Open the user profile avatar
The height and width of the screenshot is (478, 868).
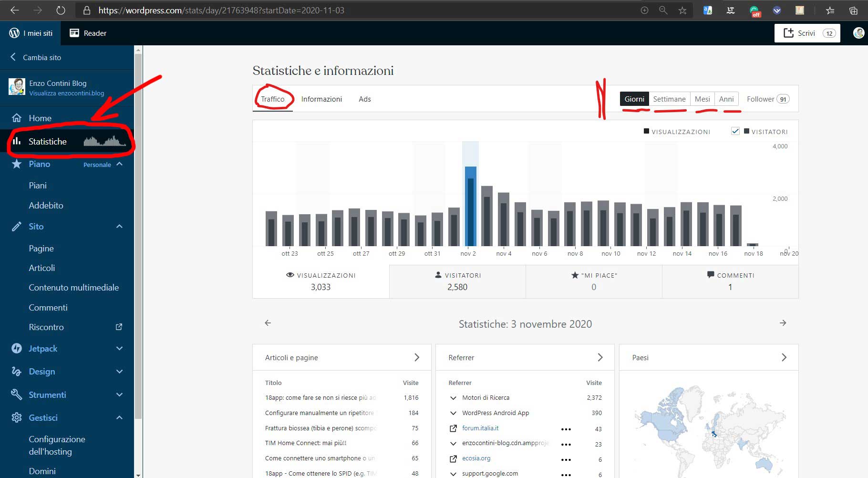point(858,33)
